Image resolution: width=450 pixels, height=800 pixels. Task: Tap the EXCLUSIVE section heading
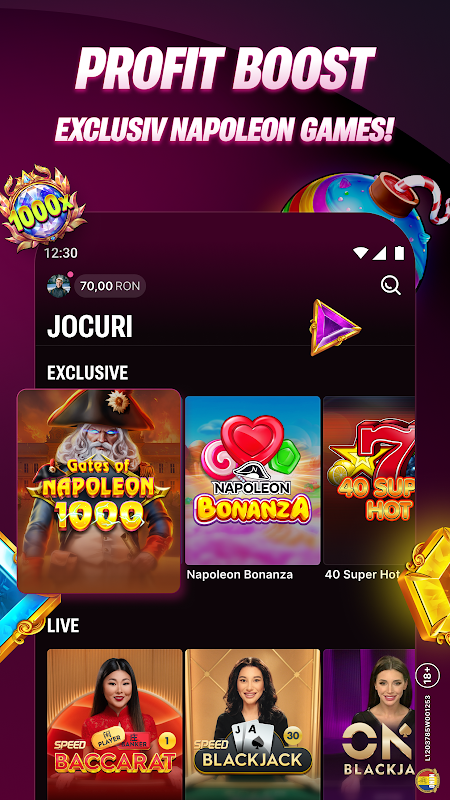[88, 372]
